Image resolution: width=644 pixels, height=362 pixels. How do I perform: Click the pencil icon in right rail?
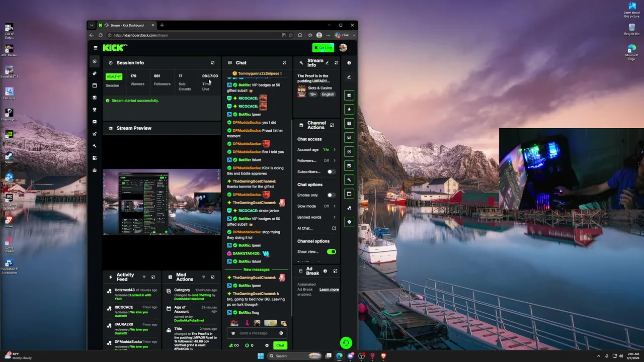pyautogui.click(x=349, y=77)
